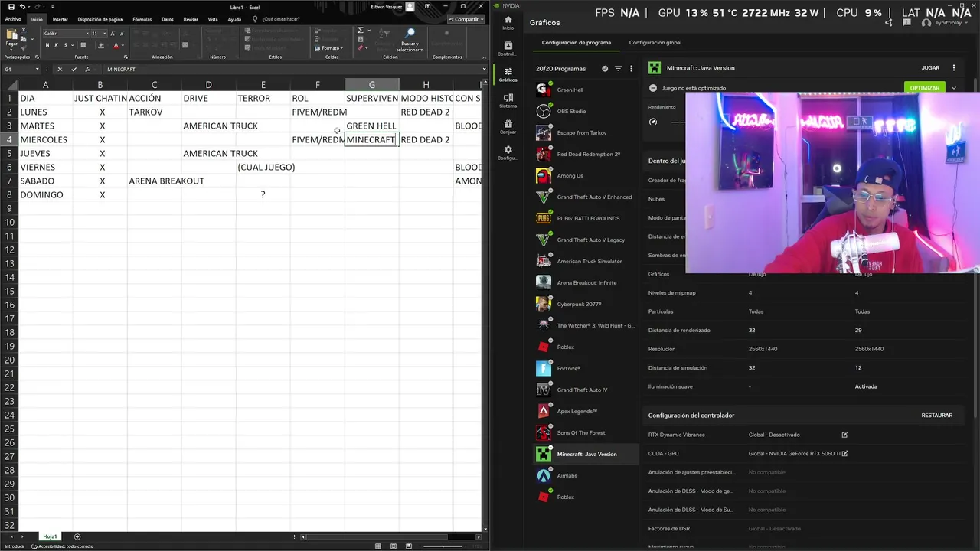The image size is (980, 551).
Task: Open the programs list three-dot menu
Action: [x=631, y=68]
